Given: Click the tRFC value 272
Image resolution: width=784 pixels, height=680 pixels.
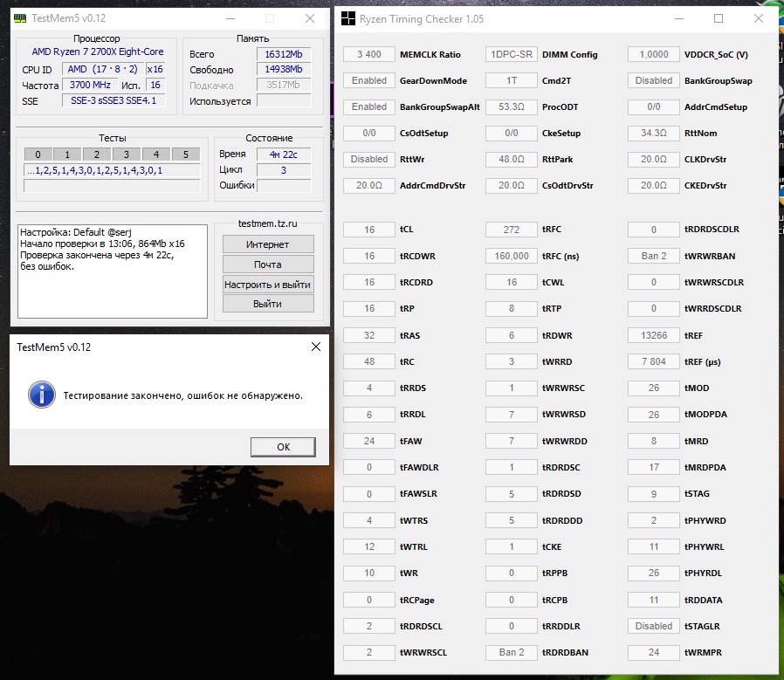Looking at the screenshot, I should 512,230.
